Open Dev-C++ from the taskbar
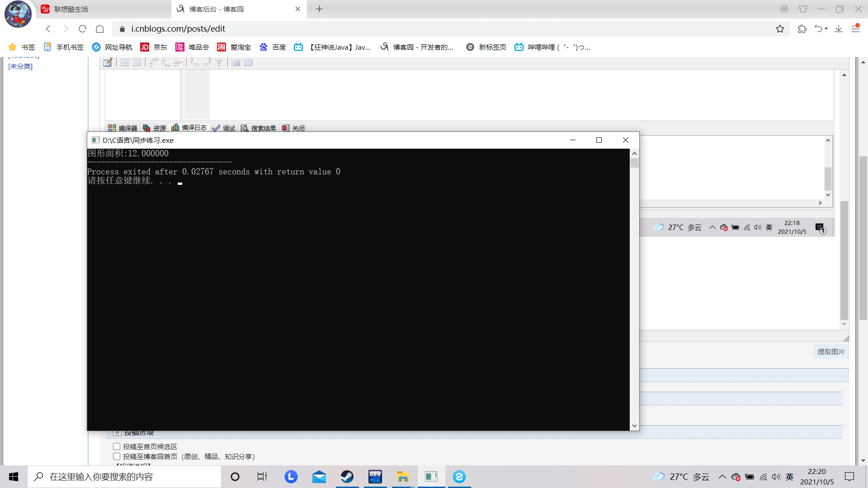The height and width of the screenshot is (488, 868). 375,477
